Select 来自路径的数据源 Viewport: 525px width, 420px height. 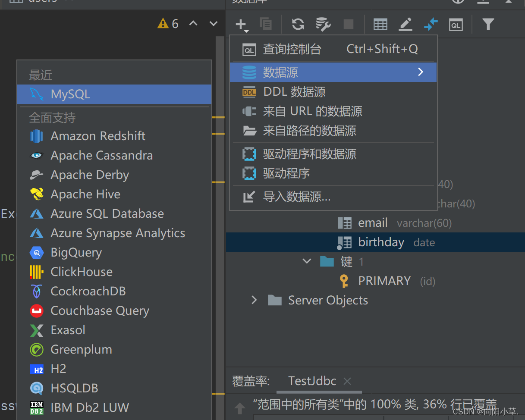point(333,131)
